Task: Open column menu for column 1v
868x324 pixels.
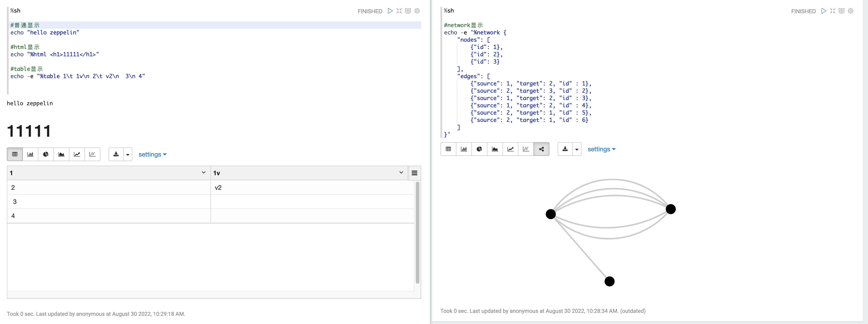Action: 401,173
